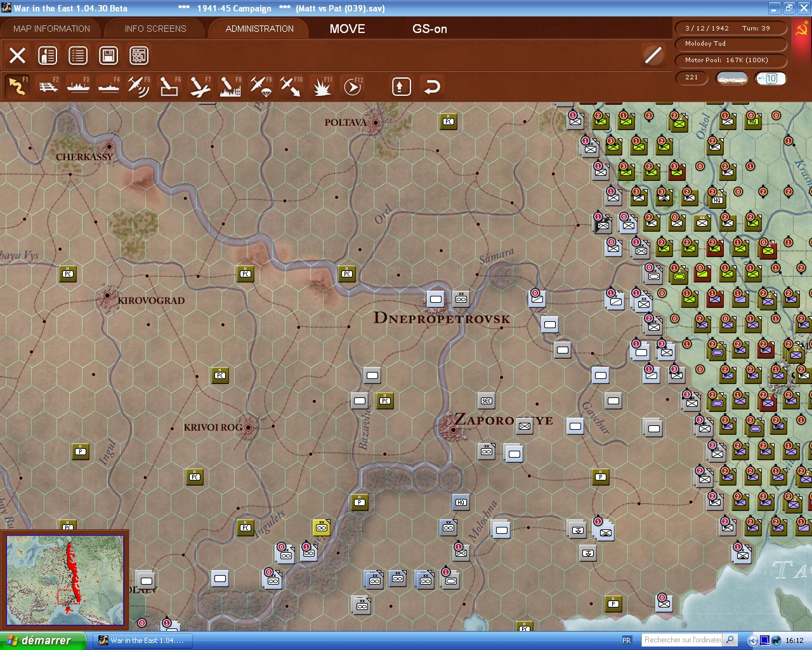Click the weather snow image indicator
The height and width of the screenshot is (650, 812).
[x=731, y=78]
